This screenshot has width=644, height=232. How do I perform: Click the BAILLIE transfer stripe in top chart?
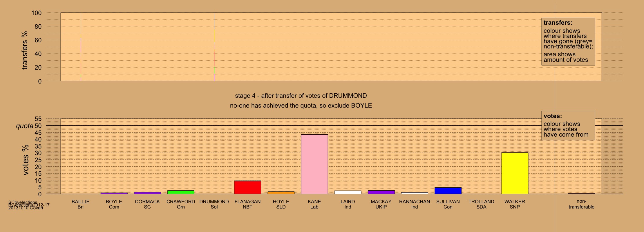click(x=81, y=46)
